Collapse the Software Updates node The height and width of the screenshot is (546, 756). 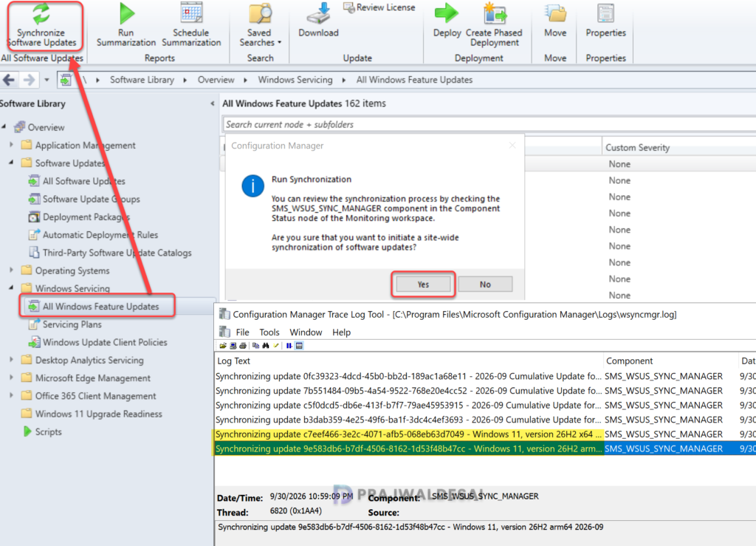(x=11, y=163)
